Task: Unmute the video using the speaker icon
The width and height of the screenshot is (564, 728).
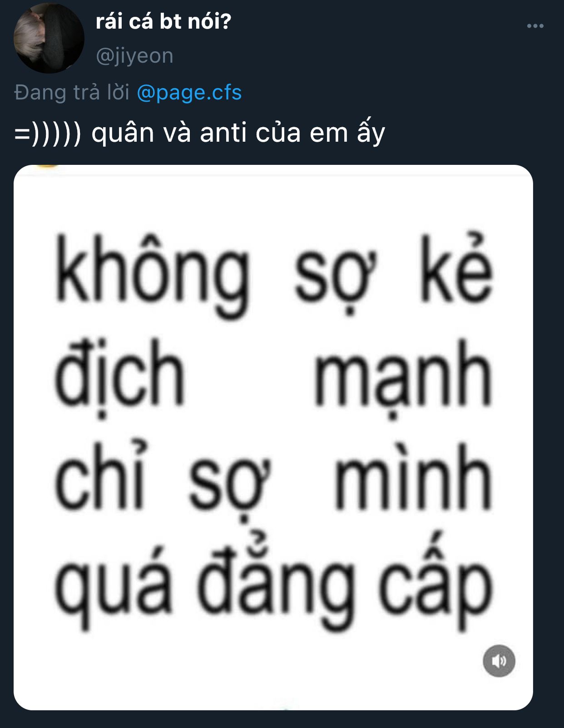Action: click(x=499, y=661)
